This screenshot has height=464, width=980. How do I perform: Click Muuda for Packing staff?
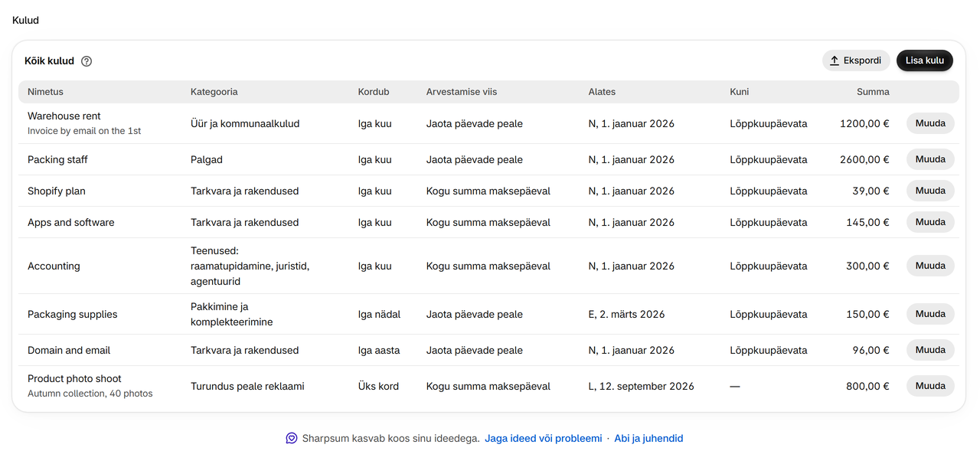point(930,159)
